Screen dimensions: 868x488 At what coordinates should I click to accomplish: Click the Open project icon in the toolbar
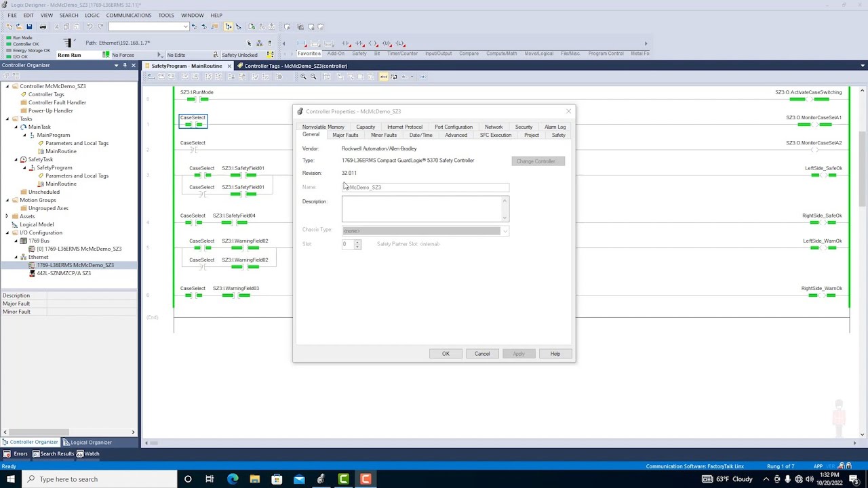[x=19, y=26]
